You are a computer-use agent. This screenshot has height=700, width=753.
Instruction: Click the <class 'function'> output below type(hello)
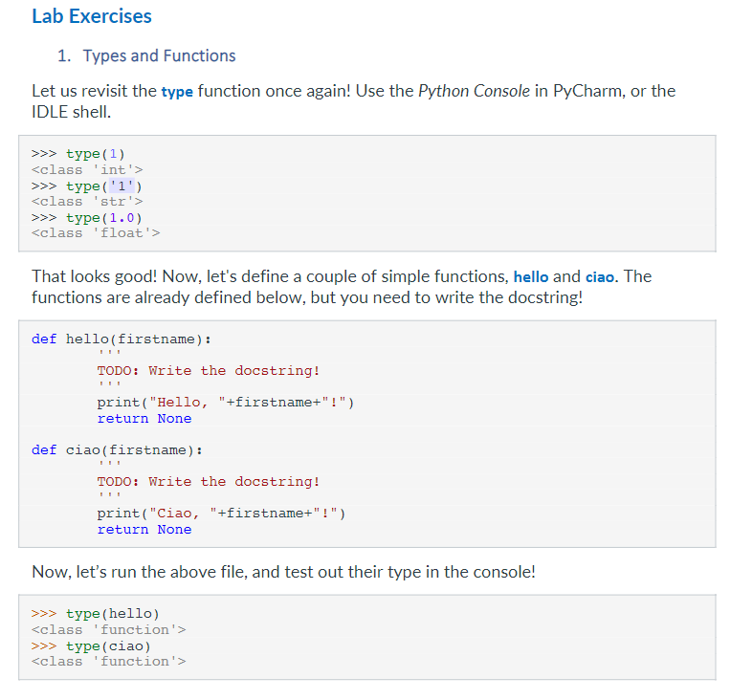(x=108, y=630)
